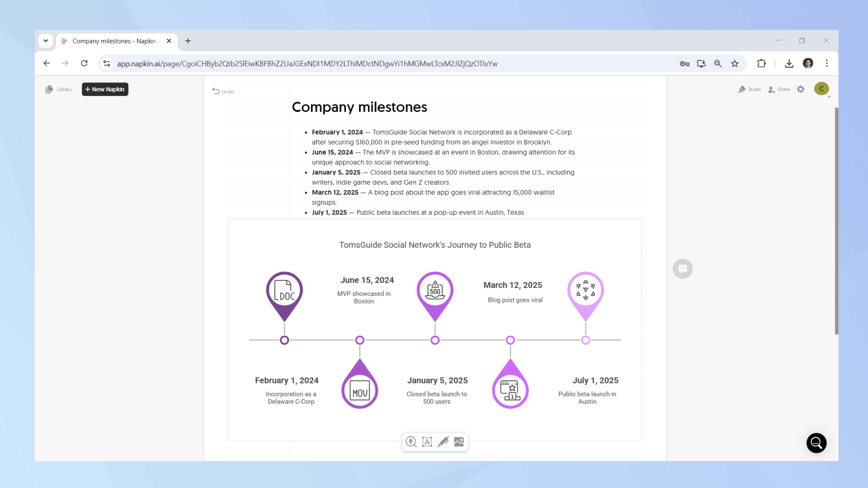Open the Library panel
Image resolution: width=868 pixels, height=488 pixels.
point(59,89)
